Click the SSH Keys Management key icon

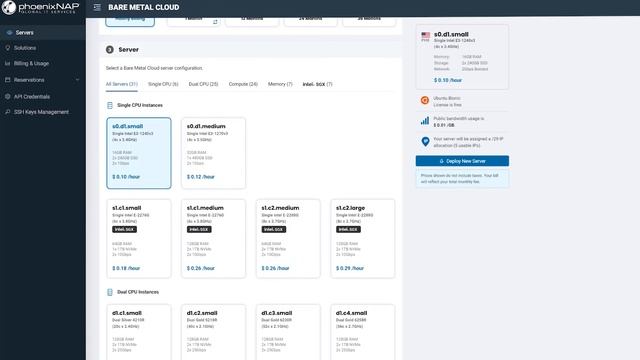[8, 112]
